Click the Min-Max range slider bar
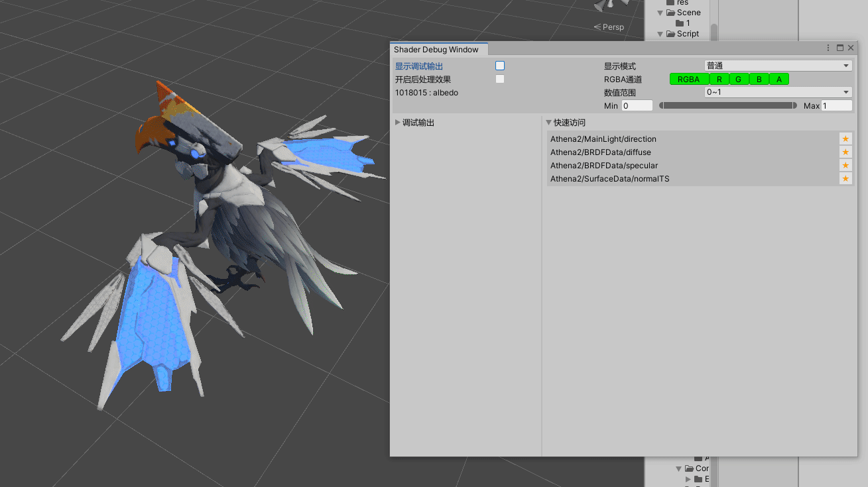Viewport: 868px width, 487px height. [728, 105]
